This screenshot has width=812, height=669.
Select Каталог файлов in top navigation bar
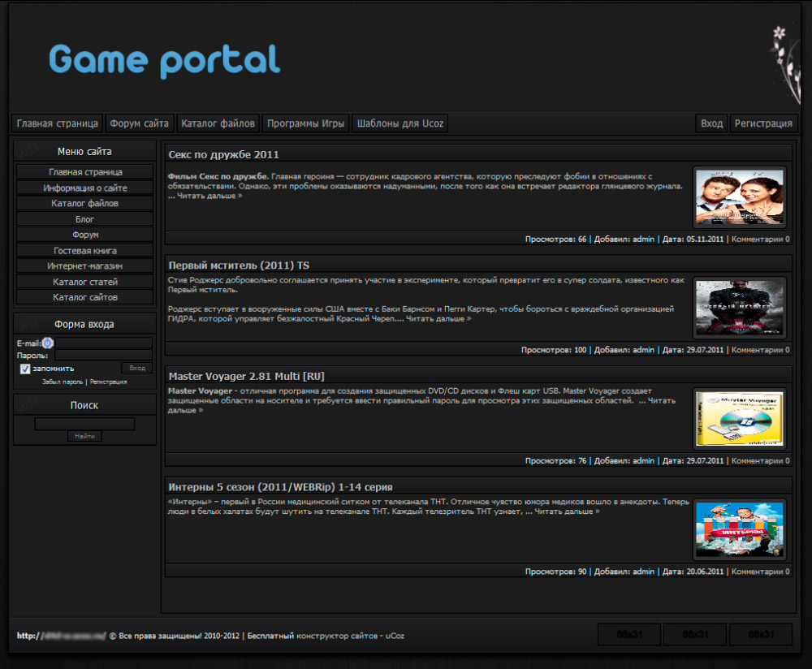(218, 123)
